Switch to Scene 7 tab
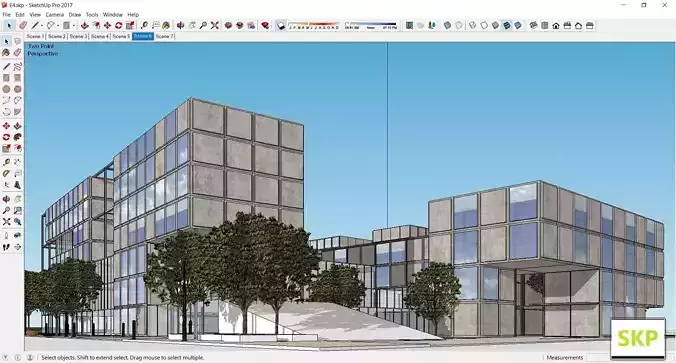This screenshot has height=363, width=676. pos(164,36)
